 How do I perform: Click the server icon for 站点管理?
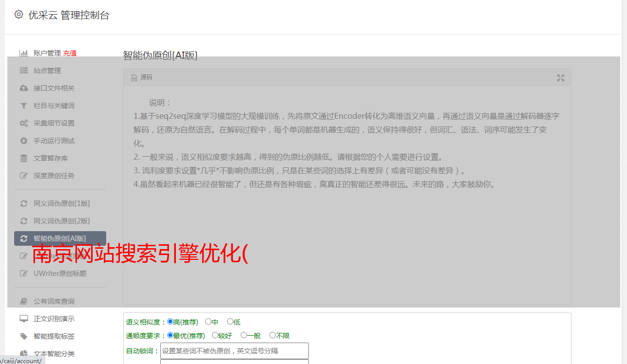tap(23, 71)
